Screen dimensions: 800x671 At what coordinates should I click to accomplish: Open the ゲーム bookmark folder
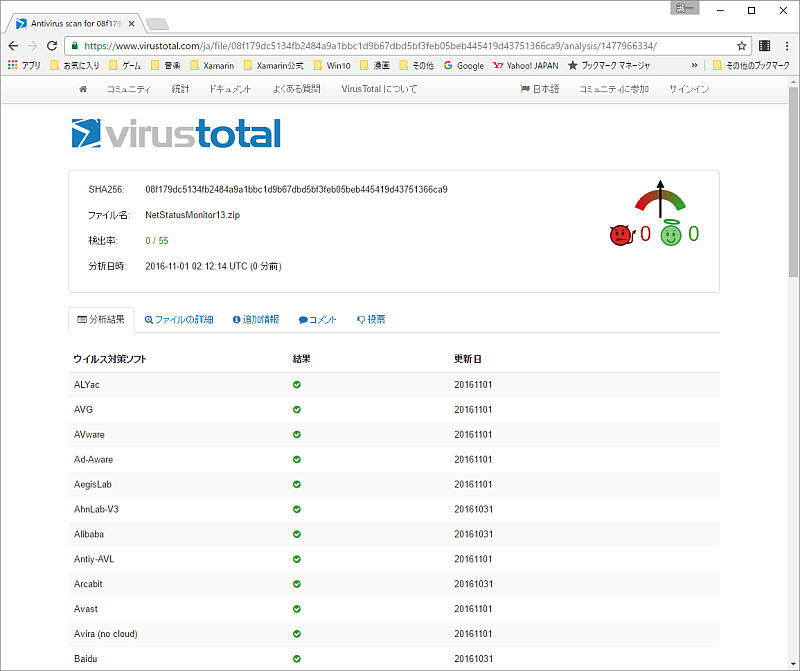(125, 65)
